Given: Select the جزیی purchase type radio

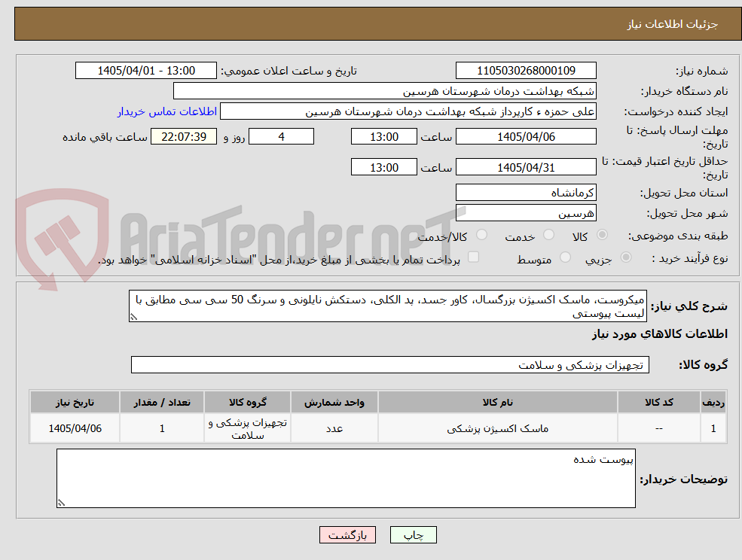Looking at the screenshot, I should pos(625,257).
